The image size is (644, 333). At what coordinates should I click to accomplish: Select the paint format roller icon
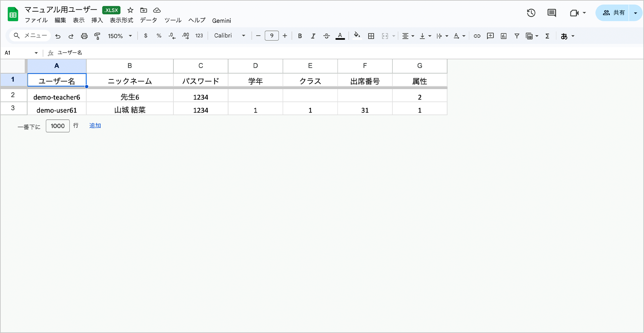click(97, 36)
